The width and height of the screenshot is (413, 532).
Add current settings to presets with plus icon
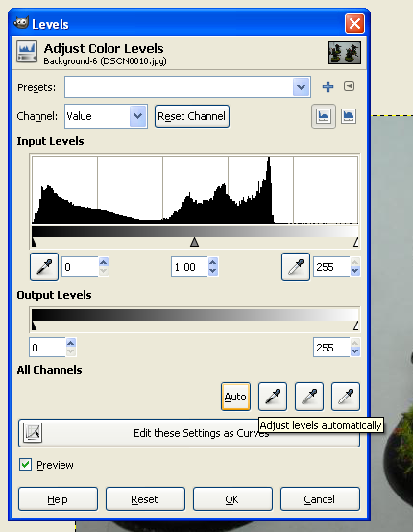(328, 86)
